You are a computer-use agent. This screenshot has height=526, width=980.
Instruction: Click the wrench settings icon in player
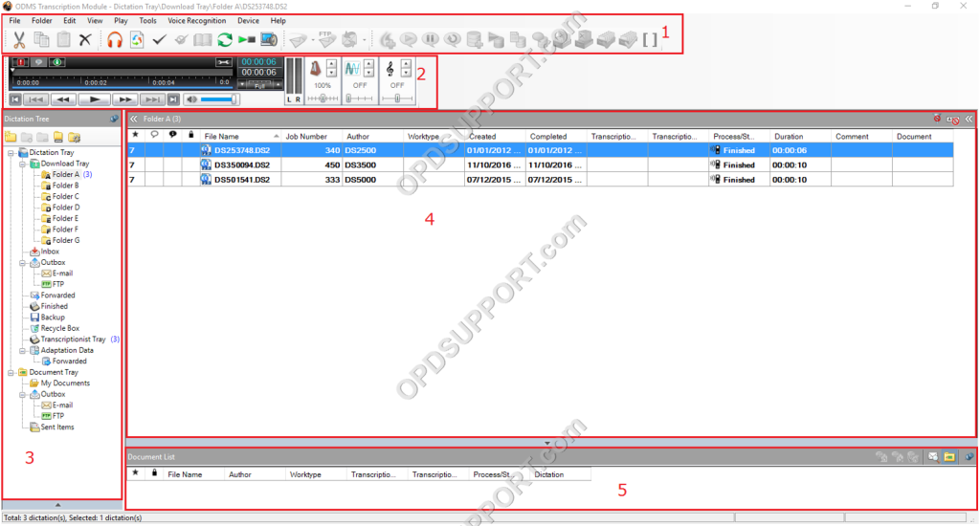(x=224, y=62)
